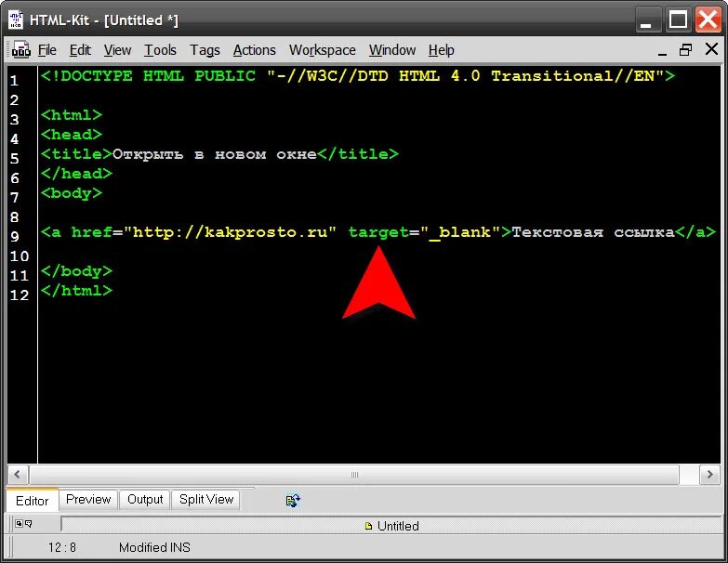Viewport: 728px width, 563px height.
Task: Click the cursor position 12 : 8 in status bar
Action: [x=61, y=548]
